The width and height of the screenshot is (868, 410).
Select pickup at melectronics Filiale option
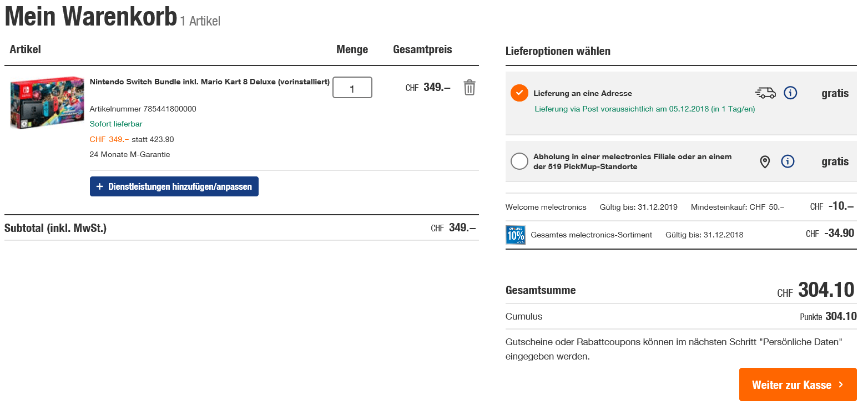pos(519,161)
